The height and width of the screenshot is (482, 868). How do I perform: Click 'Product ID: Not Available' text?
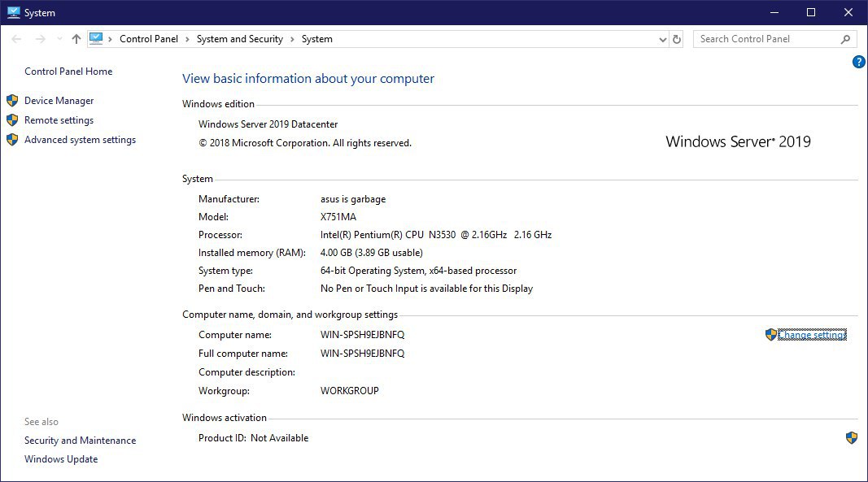(x=254, y=438)
